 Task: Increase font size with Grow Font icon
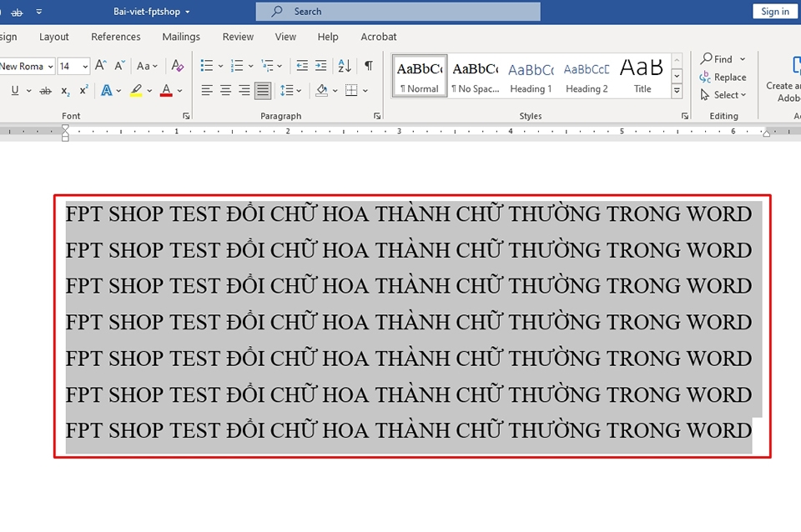(x=101, y=65)
